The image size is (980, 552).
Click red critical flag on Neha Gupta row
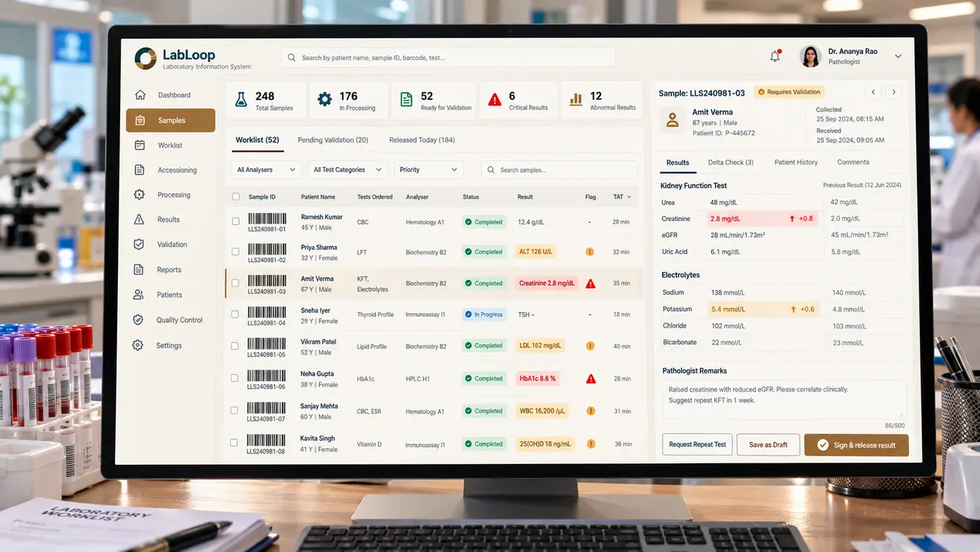pyautogui.click(x=590, y=379)
